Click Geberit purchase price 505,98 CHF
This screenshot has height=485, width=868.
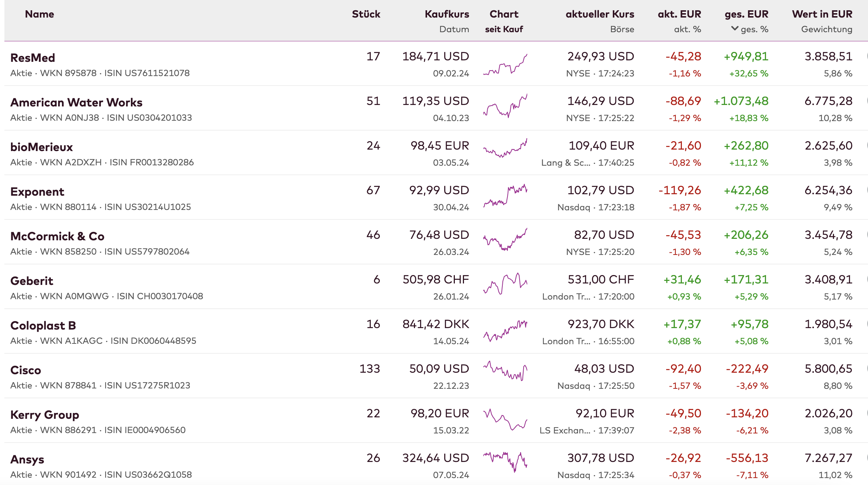[x=435, y=279]
